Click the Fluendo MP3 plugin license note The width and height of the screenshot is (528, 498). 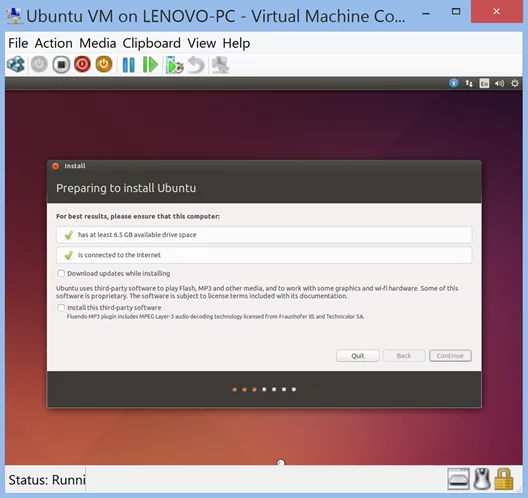coord(215,317)
